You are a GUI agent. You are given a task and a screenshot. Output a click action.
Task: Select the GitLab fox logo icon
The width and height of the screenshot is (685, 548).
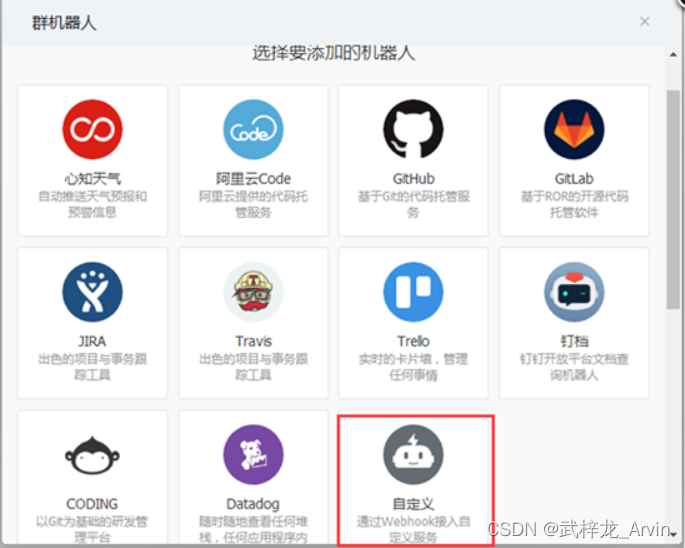pyautogui.click(x=574, y=129)
